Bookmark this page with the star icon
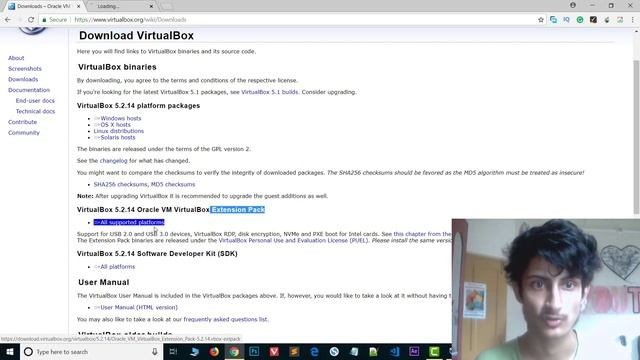 541,20
